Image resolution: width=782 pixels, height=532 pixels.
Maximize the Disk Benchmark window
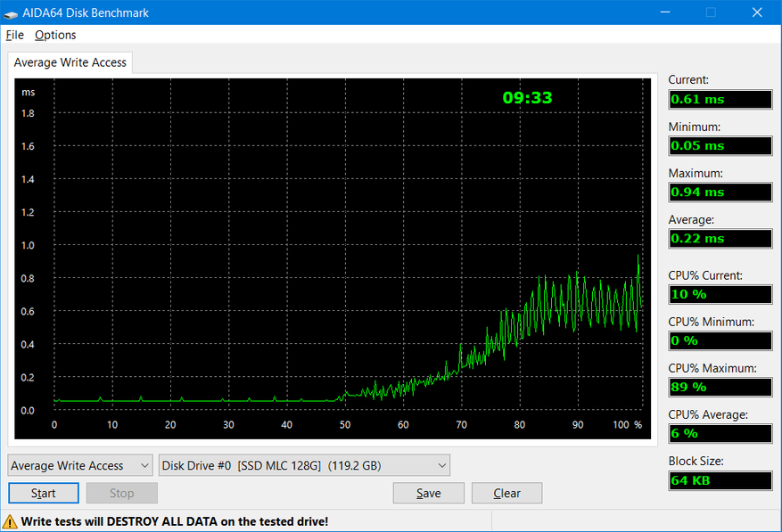point(711,12)
